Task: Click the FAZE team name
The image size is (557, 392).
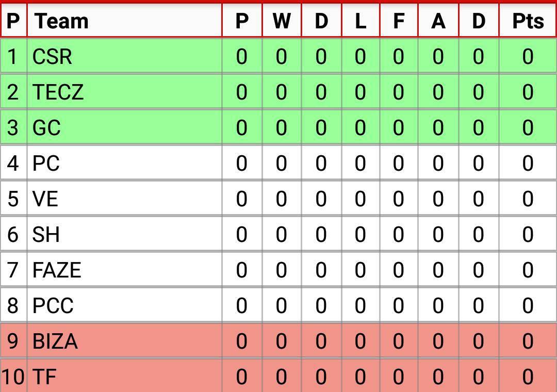Action: click(57, 270)
